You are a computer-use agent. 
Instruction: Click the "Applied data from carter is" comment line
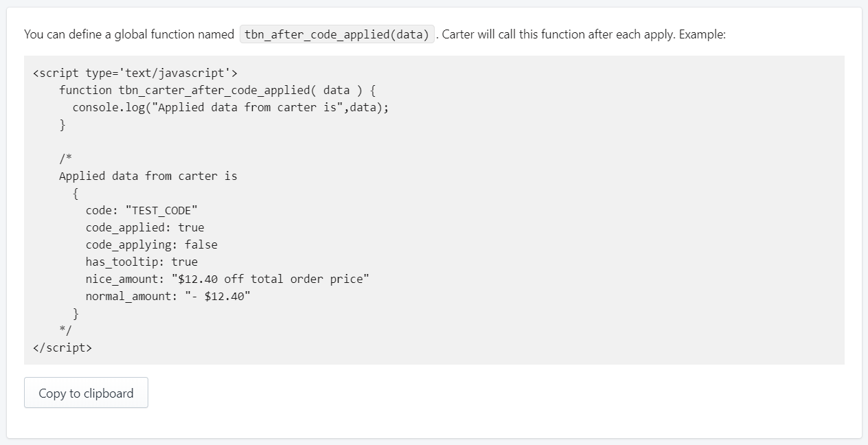click(148, 176)
